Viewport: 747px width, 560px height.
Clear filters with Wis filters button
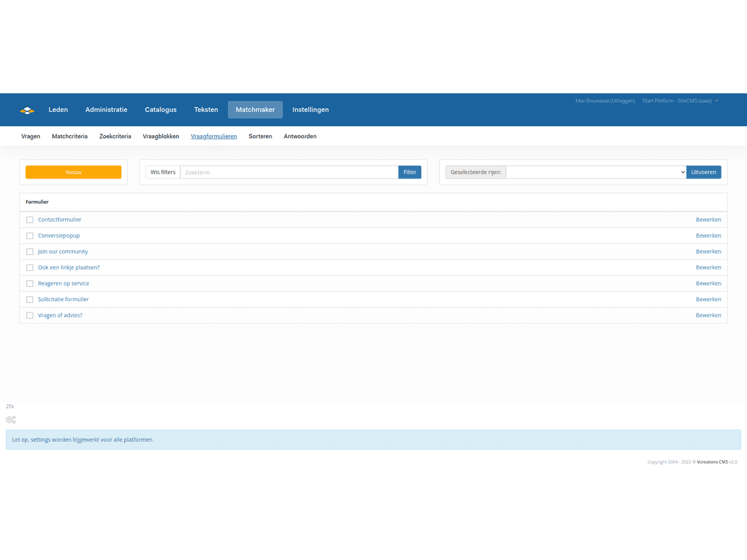(163, 172)
